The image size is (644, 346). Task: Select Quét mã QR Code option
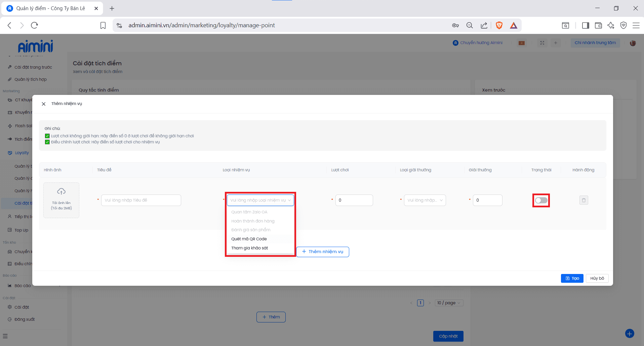click(x=249, y=239)
